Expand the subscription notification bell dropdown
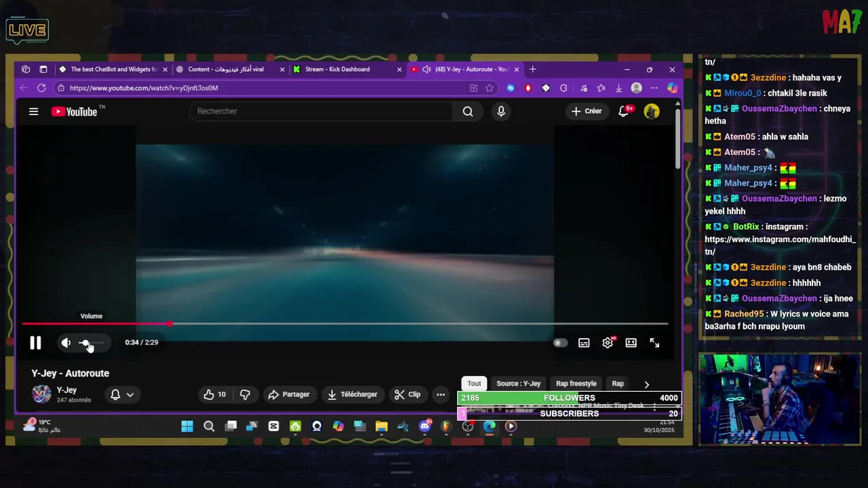 pyautogui.click(x=122, y=394)
